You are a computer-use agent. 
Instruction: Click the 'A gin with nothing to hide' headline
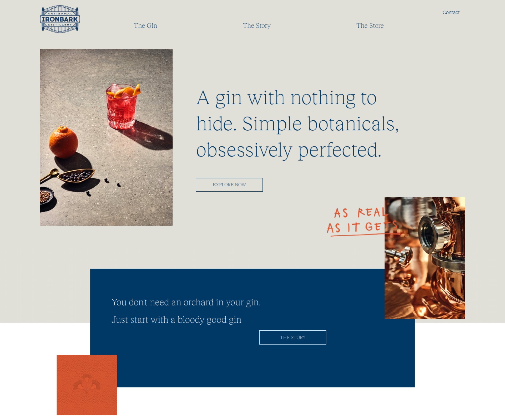pos(297,124)
